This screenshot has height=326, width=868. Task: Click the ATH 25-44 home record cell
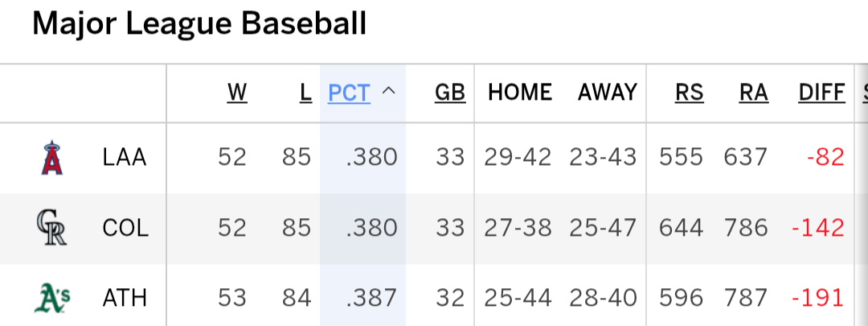[x=518, y=298]
